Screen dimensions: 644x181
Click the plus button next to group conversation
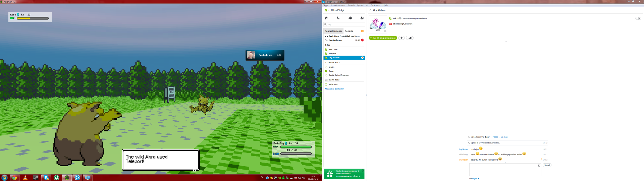[401, 38]
